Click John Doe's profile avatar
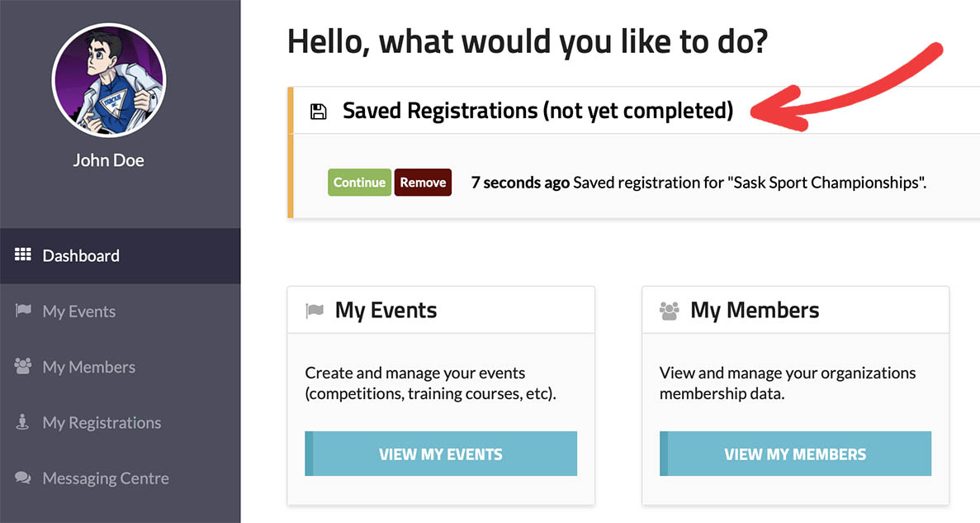The height and width of the screenshot is (523, 980). click(108, 80)
